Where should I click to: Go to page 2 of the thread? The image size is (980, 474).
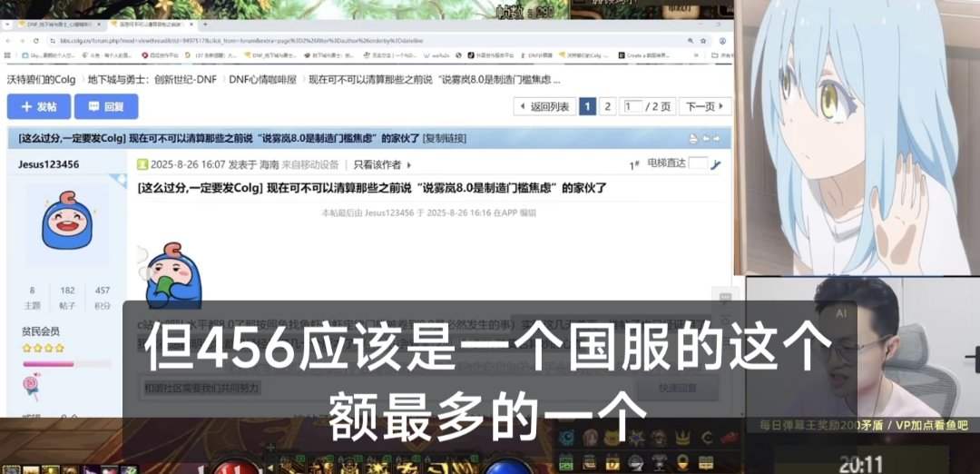(x=607, y=106)
